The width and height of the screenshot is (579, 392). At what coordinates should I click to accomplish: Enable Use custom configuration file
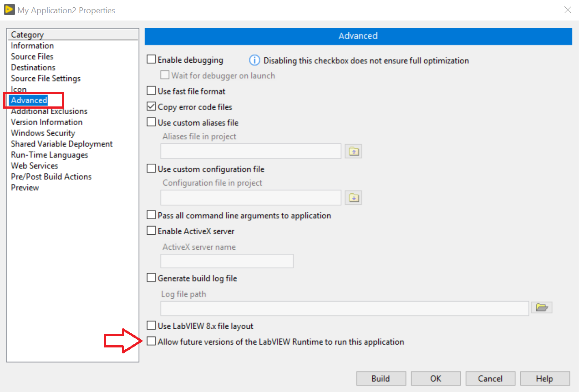coord(151,169)
